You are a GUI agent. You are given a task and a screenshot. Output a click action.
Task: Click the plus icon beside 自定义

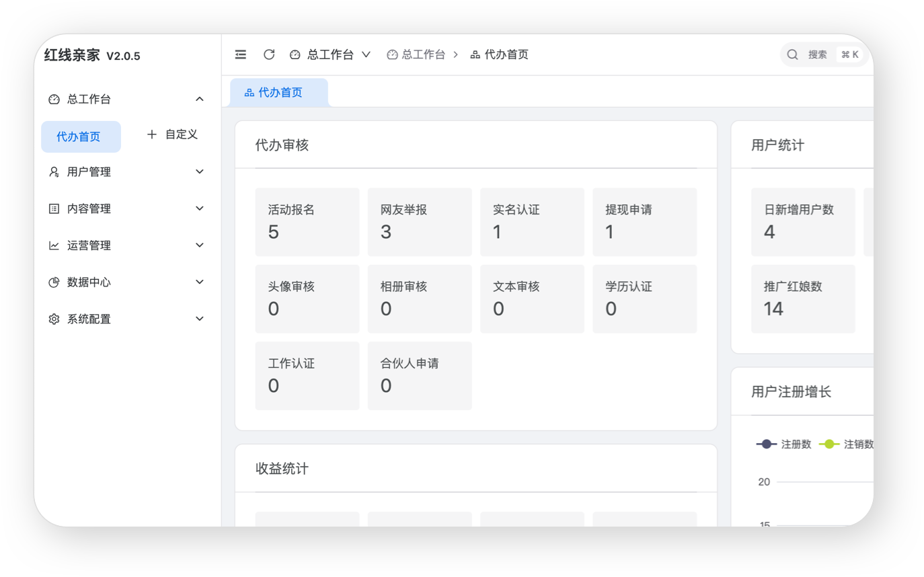point(152,134)
